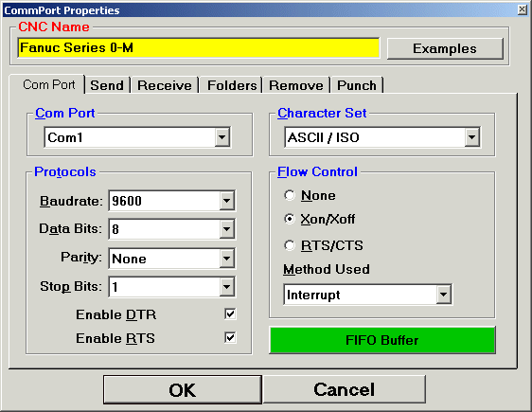Click the Examples button
Image resolution: width=532 pixels, height=412 pixels.
pyautogui.click(x=445, y=48)
